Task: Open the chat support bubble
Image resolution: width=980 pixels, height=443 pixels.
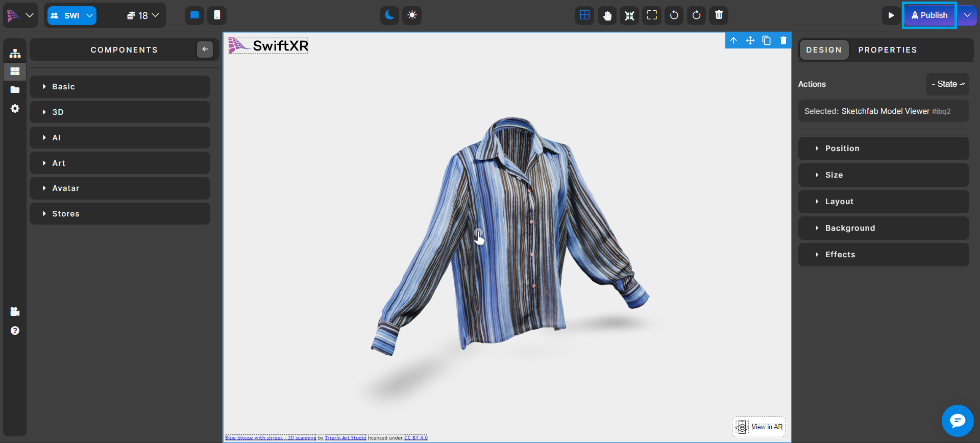Action: coord(958,421)
